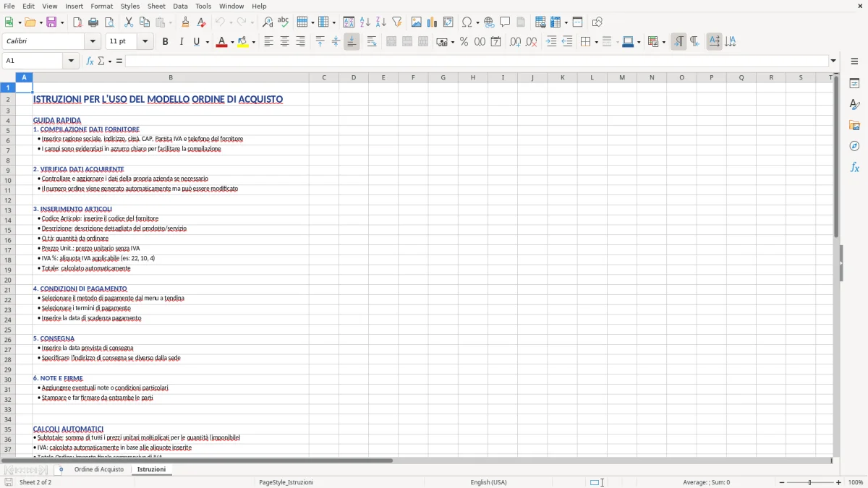Open the borders dropdown arrow

click(x=596, y=42)
